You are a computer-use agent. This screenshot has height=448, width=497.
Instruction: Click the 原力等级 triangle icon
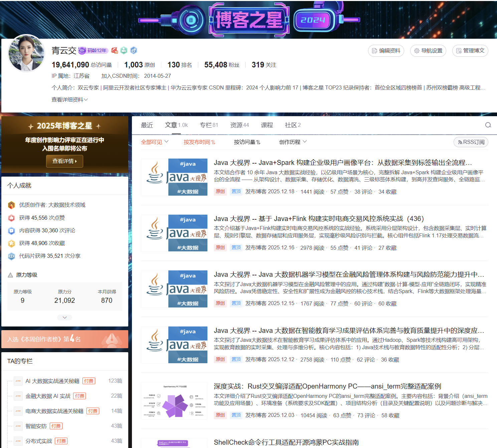coord(10,275)
